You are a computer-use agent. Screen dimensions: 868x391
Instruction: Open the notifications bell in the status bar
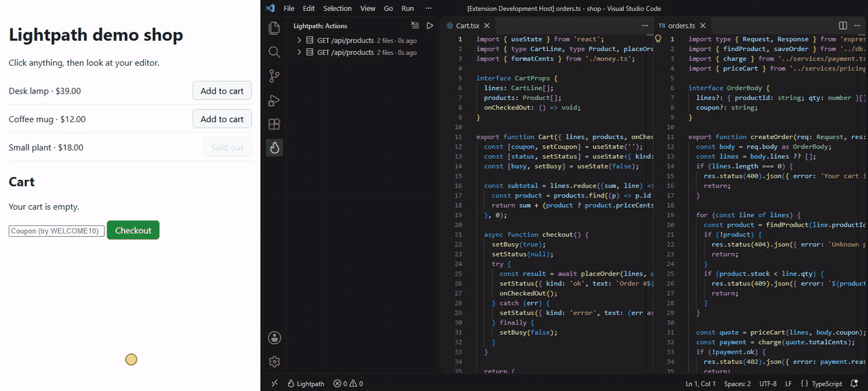(854, 384)
